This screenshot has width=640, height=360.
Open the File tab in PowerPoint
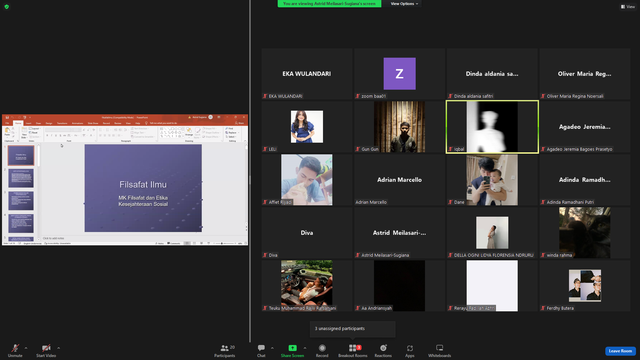(x=7, y=123)
